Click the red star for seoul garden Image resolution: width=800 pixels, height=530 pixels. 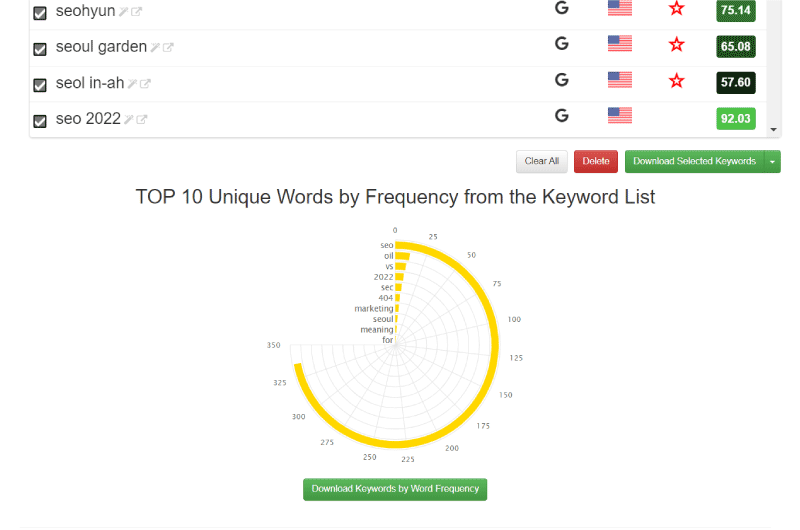[677, 44]
